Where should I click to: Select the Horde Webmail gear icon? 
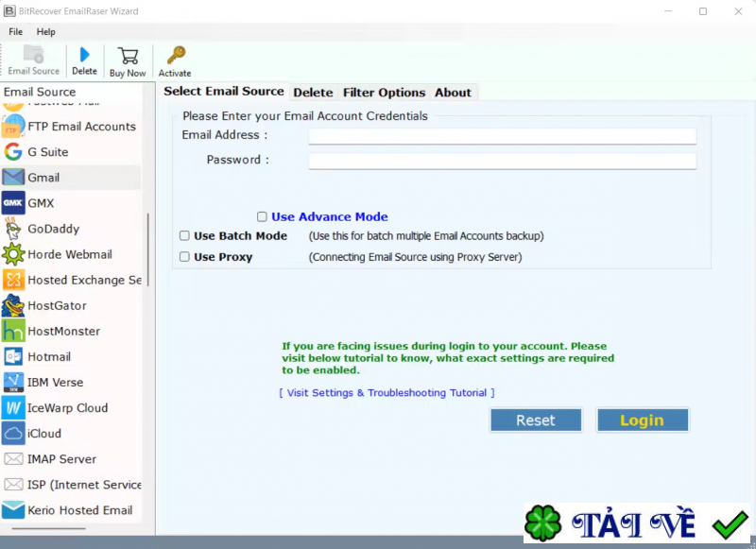13,254
